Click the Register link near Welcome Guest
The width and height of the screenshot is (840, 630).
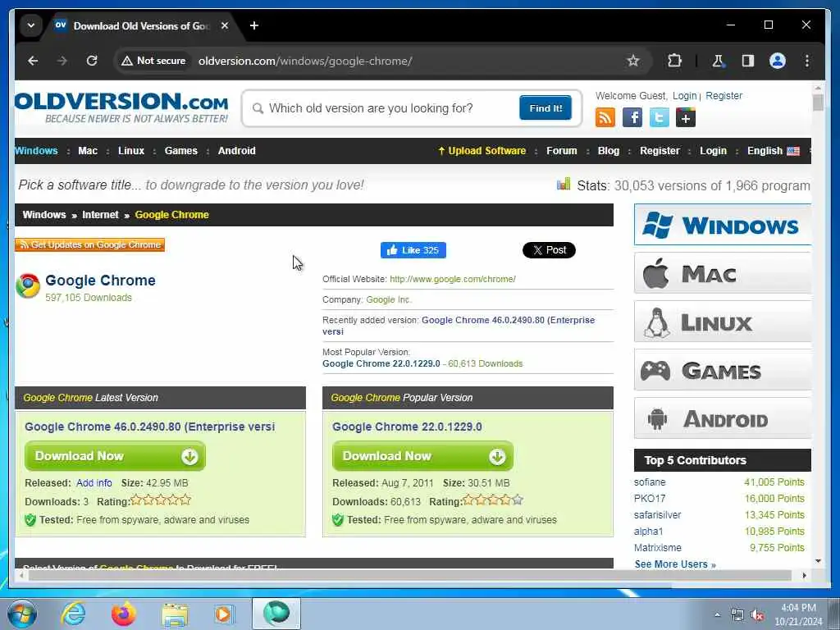(x=724, y=95)
